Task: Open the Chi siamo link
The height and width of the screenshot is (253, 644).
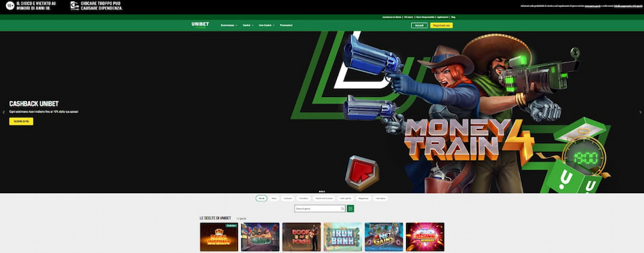Action: pos(409,17)
